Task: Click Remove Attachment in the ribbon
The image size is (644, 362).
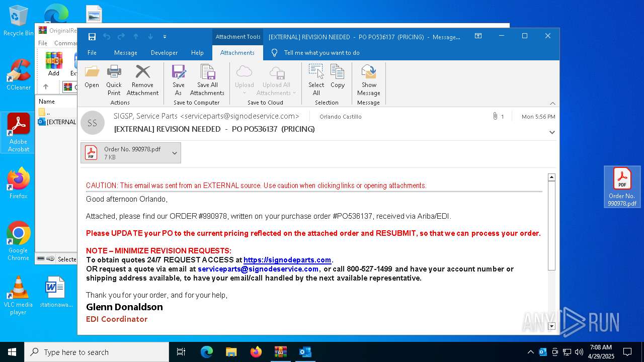Action: pos(142,80)
